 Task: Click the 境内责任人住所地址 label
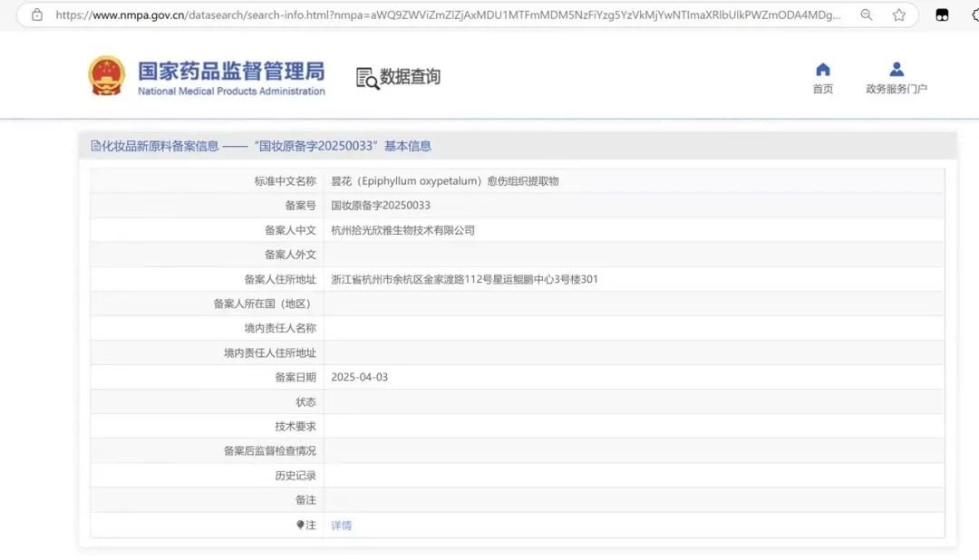pos(270,352)
